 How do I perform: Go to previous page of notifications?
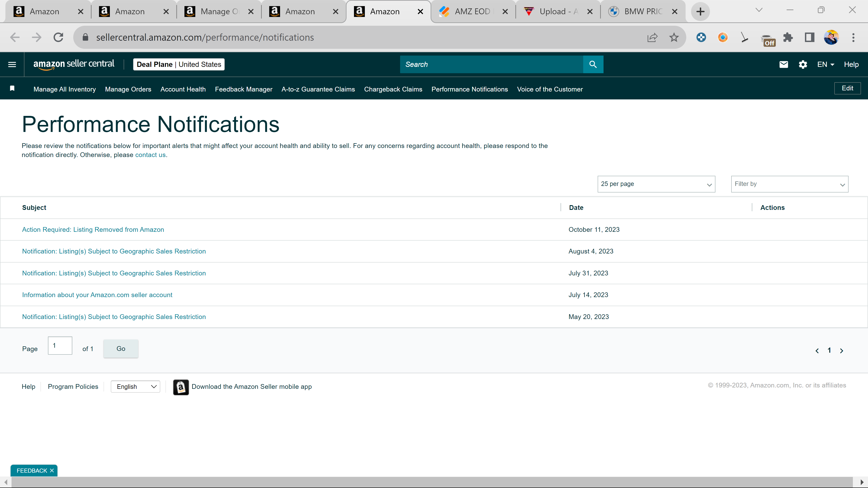click(817, 351)
